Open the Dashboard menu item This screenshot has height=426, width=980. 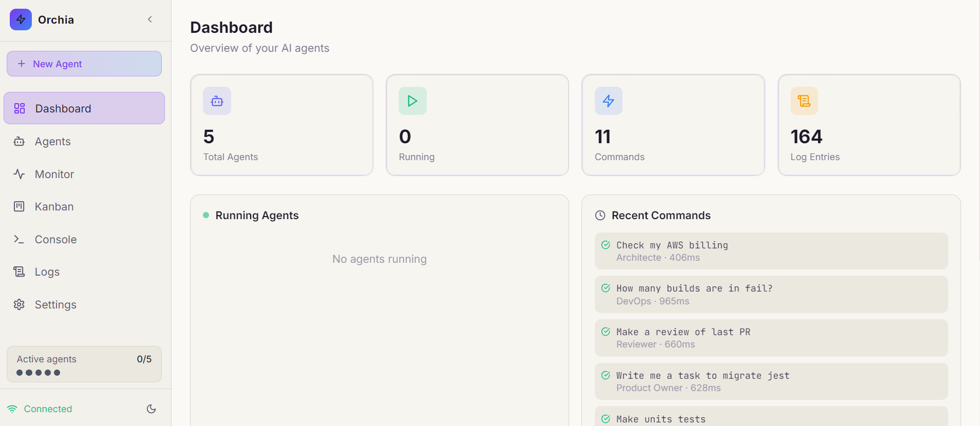[x=84, y=108]
